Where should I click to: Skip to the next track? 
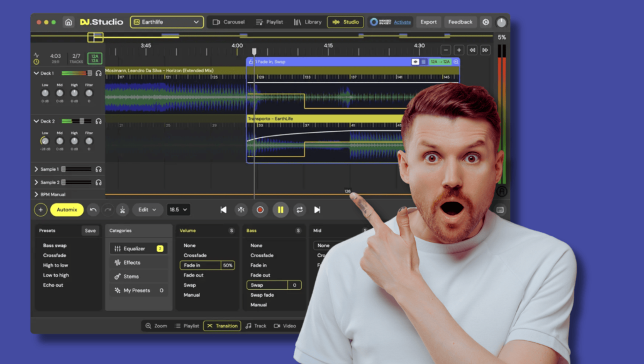317,210
